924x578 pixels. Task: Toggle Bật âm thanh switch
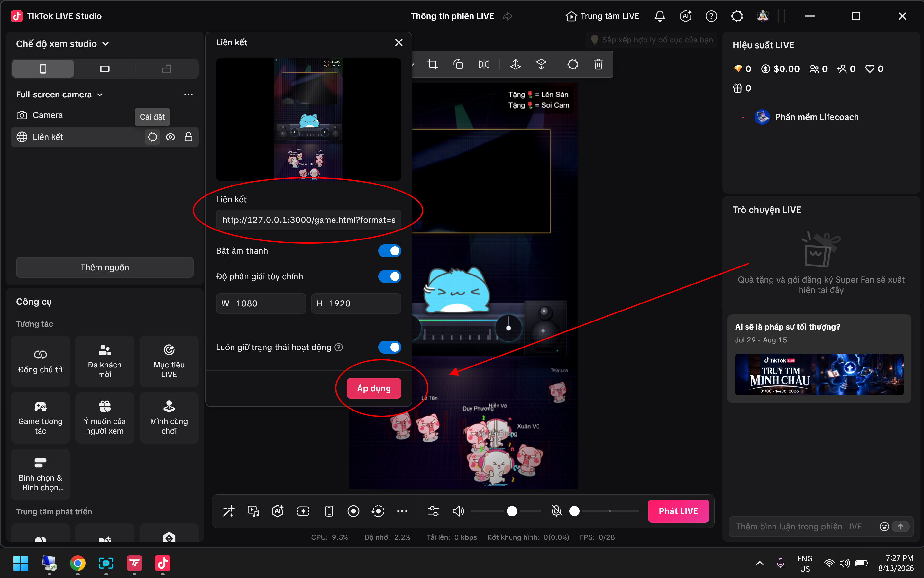coord(389,251)
